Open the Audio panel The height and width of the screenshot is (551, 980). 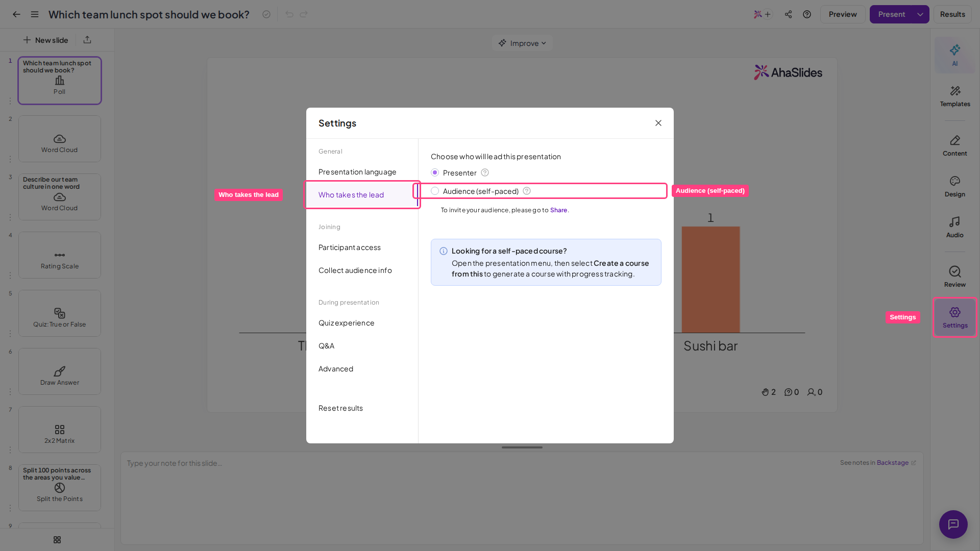[955, 227]
